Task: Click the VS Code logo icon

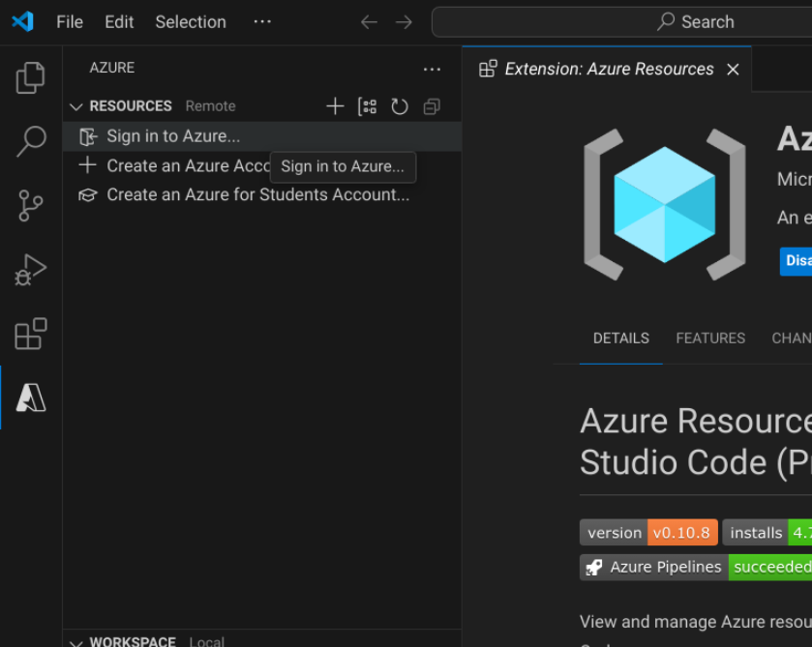Action: pyautogui.click(x=23, y=21)
